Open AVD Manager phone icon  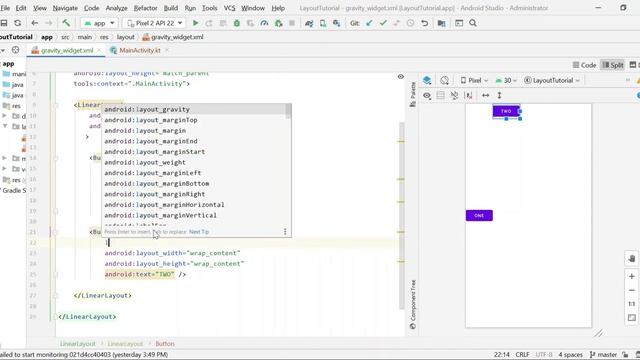point(323,23)
